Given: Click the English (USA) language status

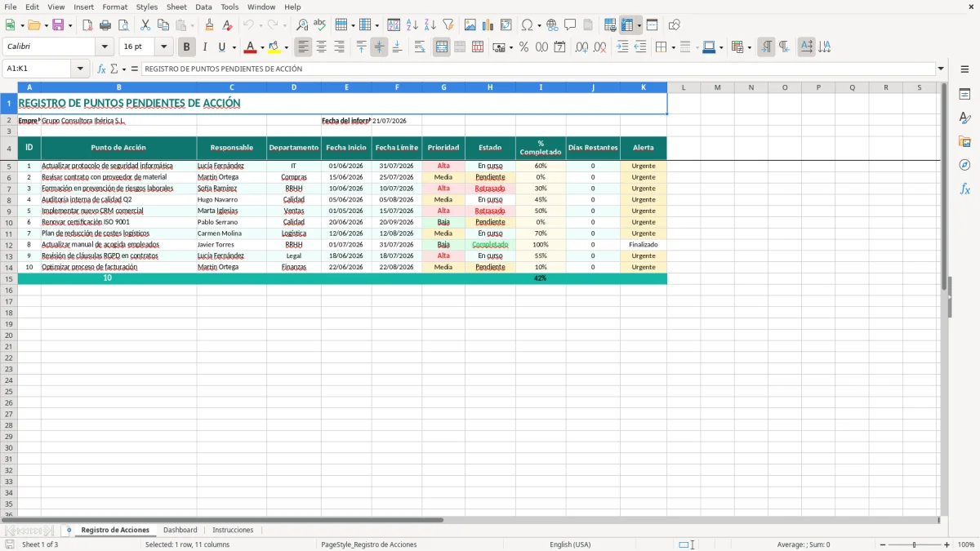Looking at the screenshot, I should 570,544.
